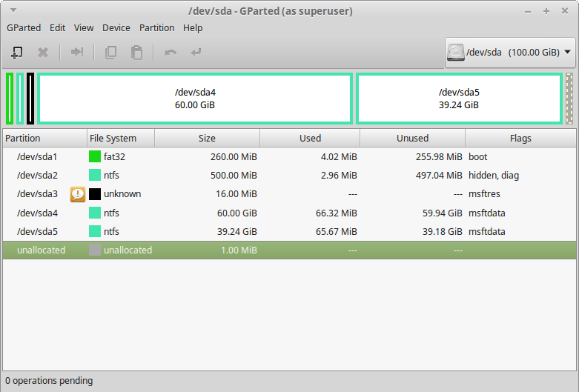
Task: Click the Resize/Move toolbar icon
Action: point(77,52)
